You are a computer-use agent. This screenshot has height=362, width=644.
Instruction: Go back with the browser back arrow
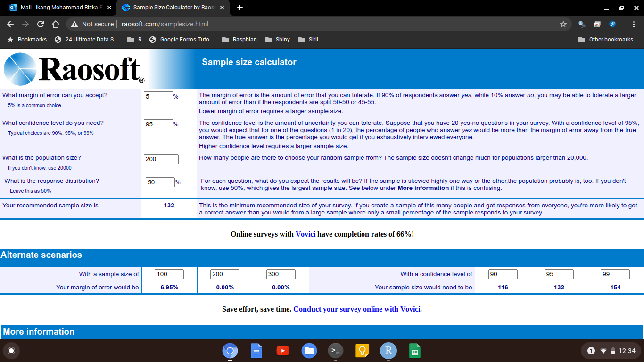click(10, 24)
